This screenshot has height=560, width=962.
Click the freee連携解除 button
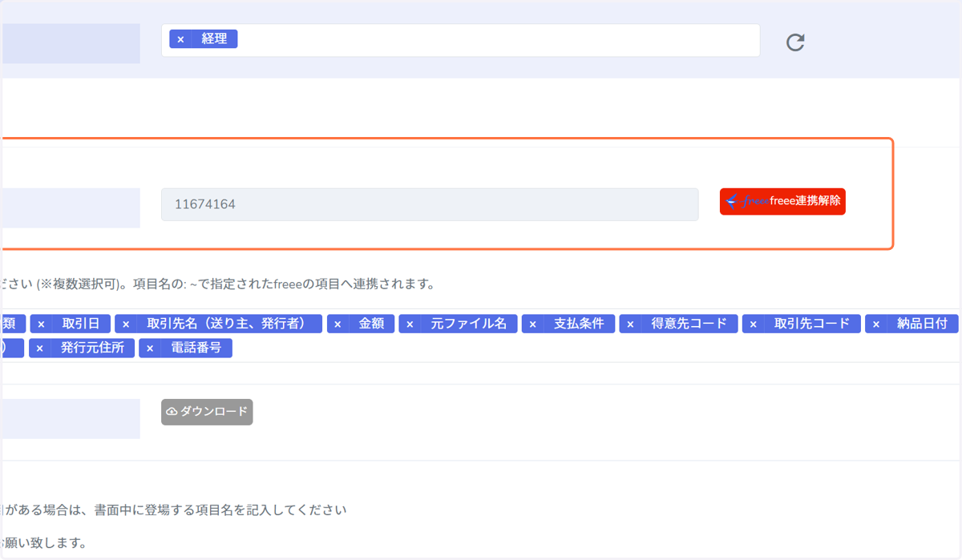[x=782, y=202]
